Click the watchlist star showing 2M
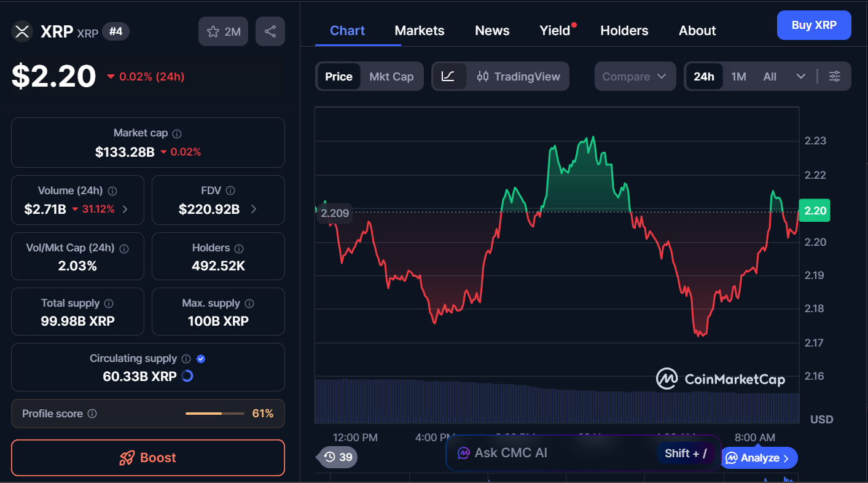This screenshot has width=868, height=483. pos(223,31)
